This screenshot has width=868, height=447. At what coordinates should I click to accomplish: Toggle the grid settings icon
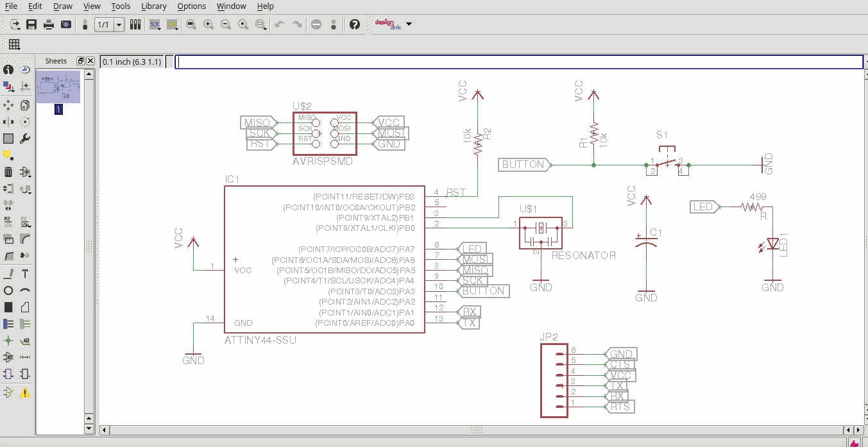[x=14, y=44]
